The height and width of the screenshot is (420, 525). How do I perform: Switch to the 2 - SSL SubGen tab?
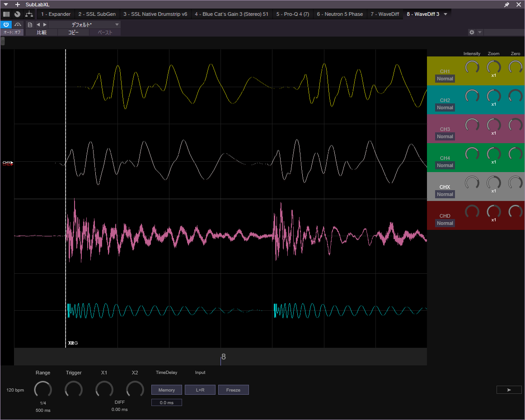(97, 14)
